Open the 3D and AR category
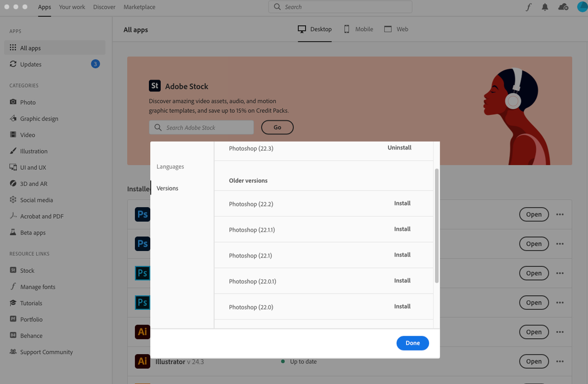The width and height of the screenshot is (588, 384). pos(28,183)
